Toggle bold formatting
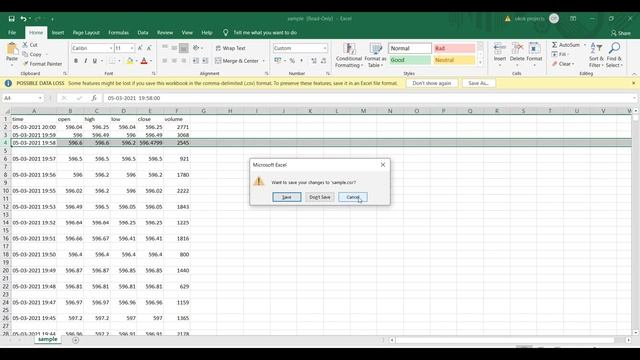Screen dimensions: 640x360 click(76, 61)
